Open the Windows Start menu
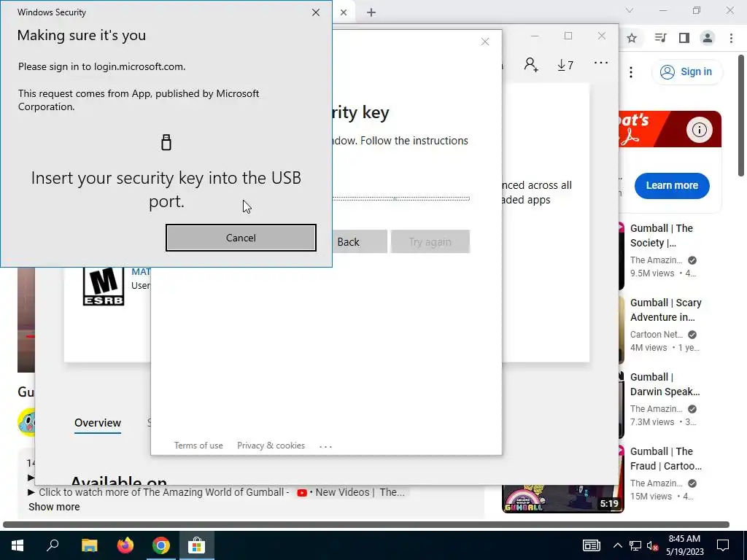This screenshot has height=560, width=747. 18,545
